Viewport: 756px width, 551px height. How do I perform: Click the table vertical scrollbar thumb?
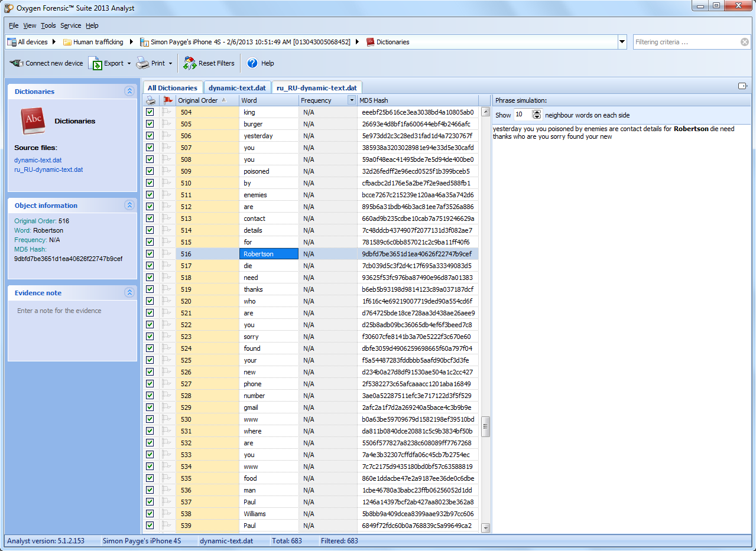click(486, 427)
